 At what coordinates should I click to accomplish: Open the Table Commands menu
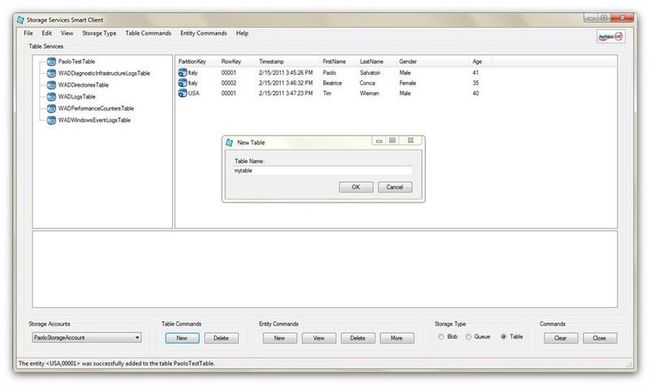point(148,33)
